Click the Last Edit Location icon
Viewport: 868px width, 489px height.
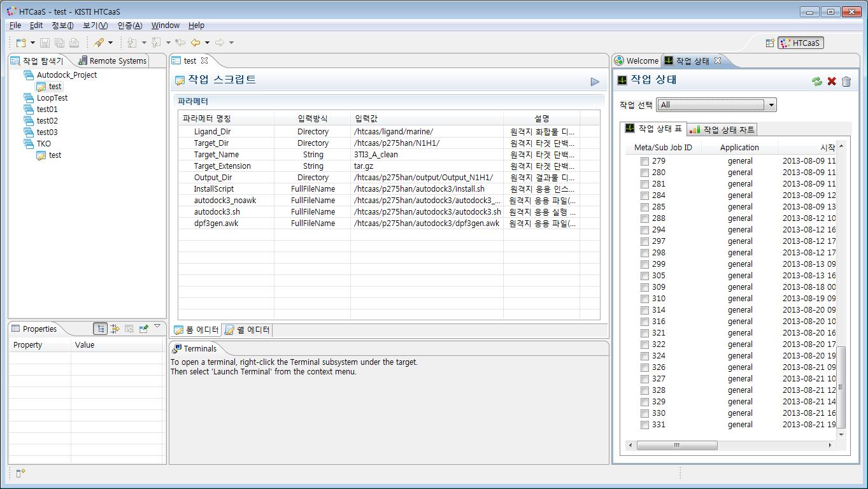(x=180, y=43)
